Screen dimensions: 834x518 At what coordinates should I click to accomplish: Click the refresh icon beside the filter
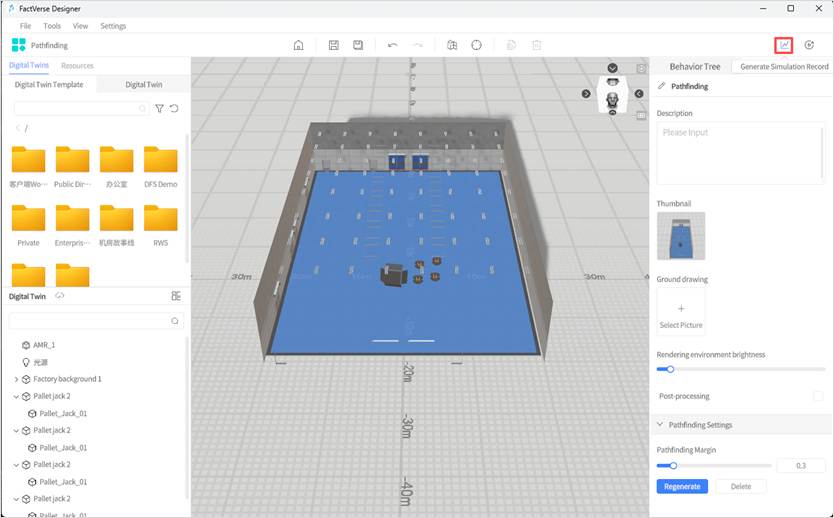174,108
